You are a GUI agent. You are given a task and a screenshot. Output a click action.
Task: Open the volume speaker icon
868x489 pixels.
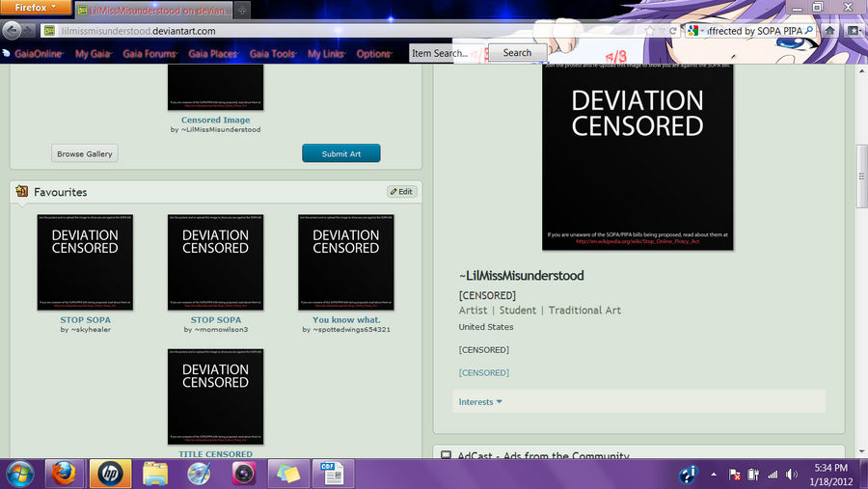[792, 475]
